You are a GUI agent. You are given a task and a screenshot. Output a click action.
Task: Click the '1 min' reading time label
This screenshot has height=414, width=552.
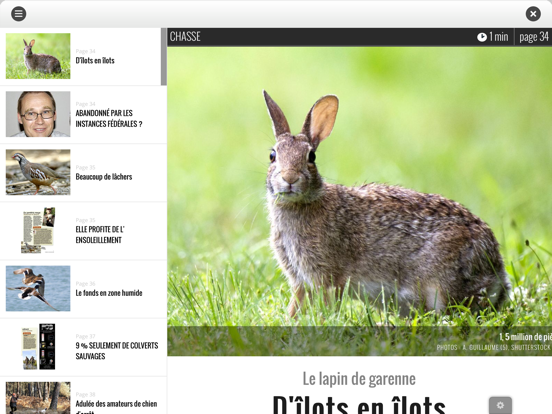coord(498,37)
